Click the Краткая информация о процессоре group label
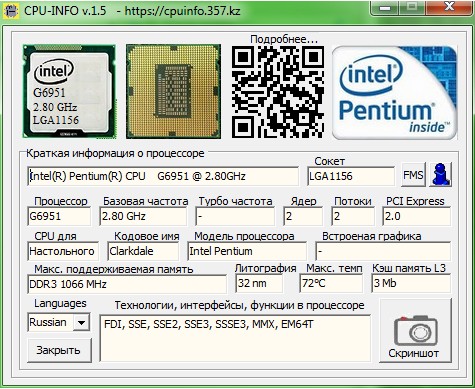This screenshot has width=475, height=389. point(115,153)
